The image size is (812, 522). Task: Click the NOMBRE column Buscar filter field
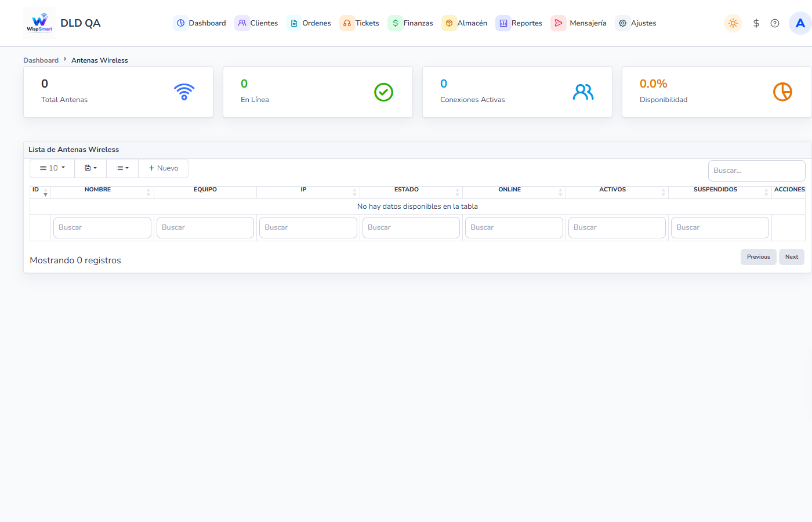click(102, 227)
